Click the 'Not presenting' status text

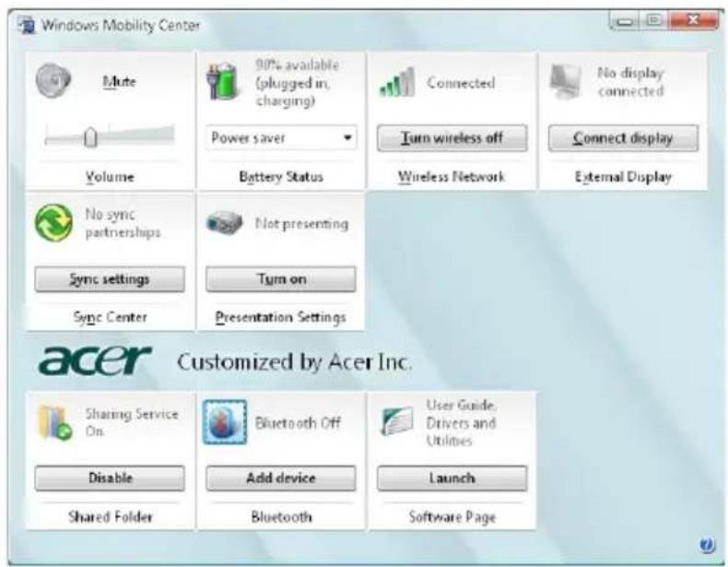(x=301, y=223)
